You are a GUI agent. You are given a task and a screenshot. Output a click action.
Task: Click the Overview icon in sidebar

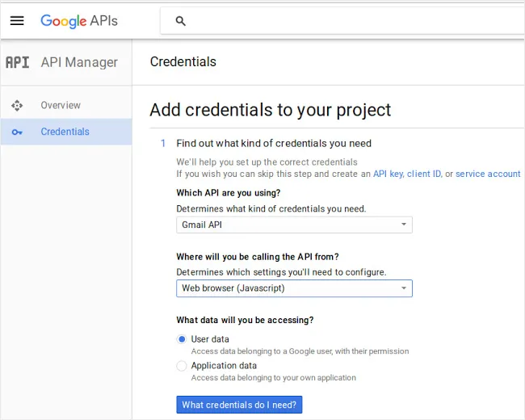(x=17, y=105)
